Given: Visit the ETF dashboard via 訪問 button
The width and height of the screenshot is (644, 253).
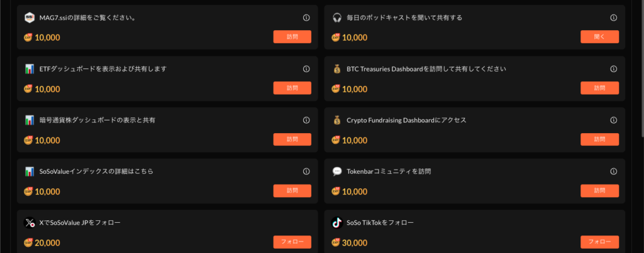Looking at the screenshot, I should tap(292, 88).
